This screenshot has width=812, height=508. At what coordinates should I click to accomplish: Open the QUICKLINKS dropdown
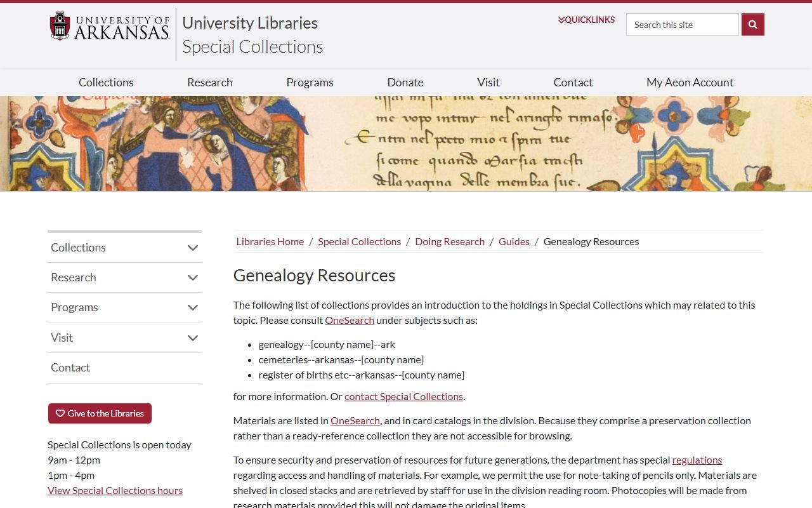(586, 20)
